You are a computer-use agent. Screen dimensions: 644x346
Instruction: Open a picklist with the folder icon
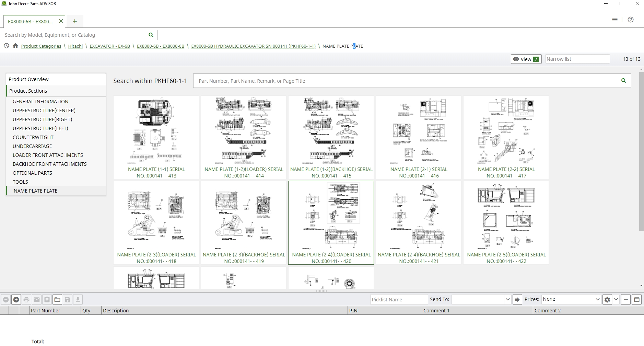57,300
